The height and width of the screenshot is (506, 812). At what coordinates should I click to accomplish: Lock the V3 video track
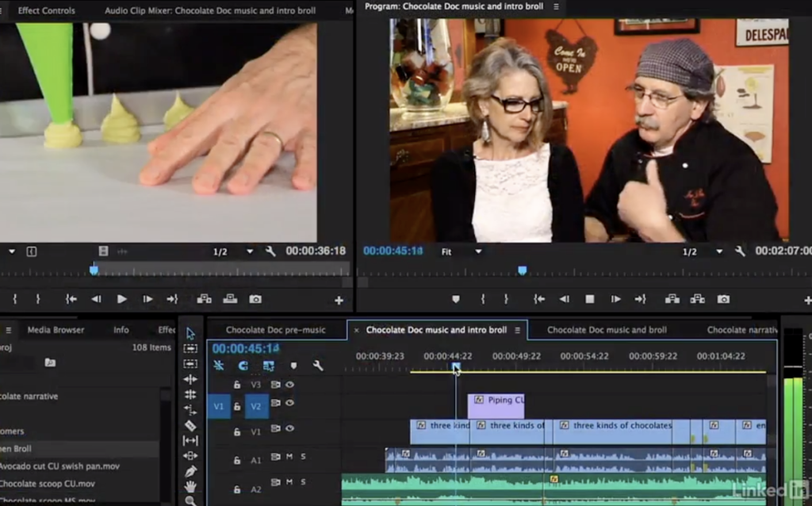pos(236,385)
